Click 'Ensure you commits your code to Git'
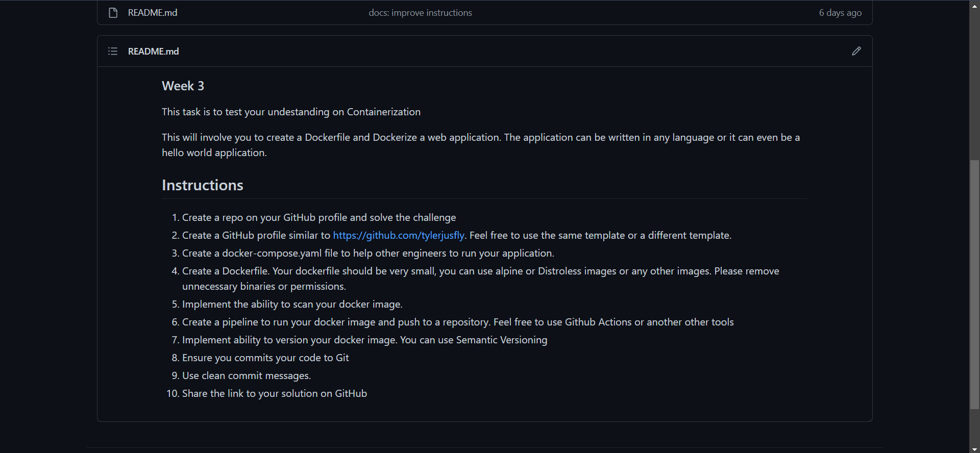This screenshot has width=980, height=453. pos(265,358)
